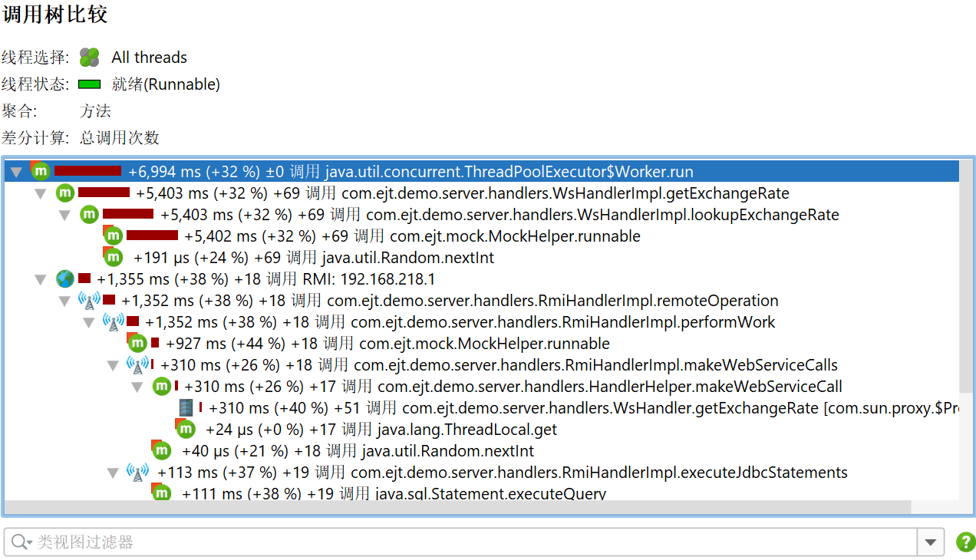Select the RmiHandlerImpl.makeWebServiceCalls row
This screenshot has width=976, height=560.
(x=499, y=364)
